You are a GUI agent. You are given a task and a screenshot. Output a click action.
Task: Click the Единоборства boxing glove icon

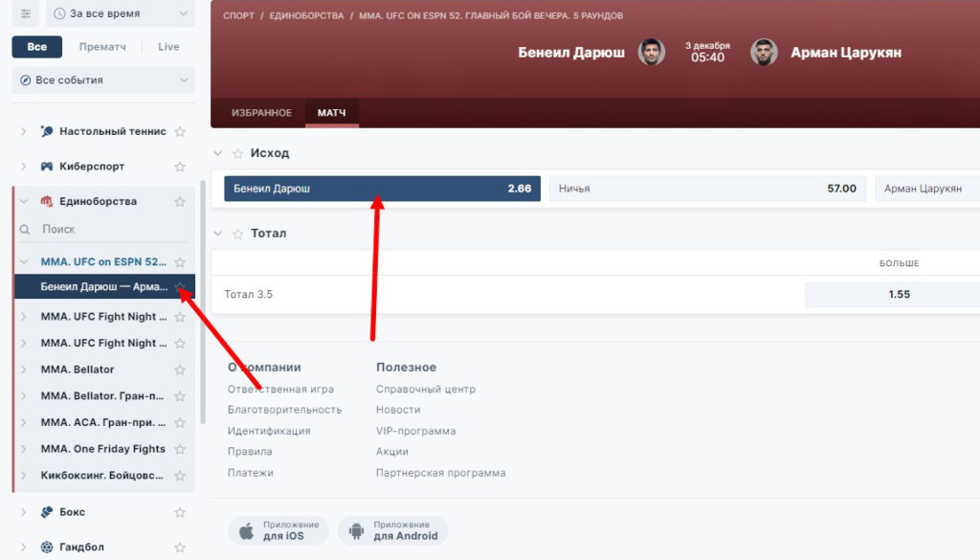pos(47,201)
